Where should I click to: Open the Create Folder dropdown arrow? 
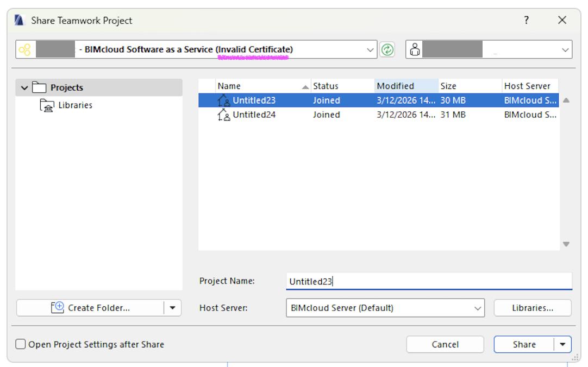pos(172,308)
